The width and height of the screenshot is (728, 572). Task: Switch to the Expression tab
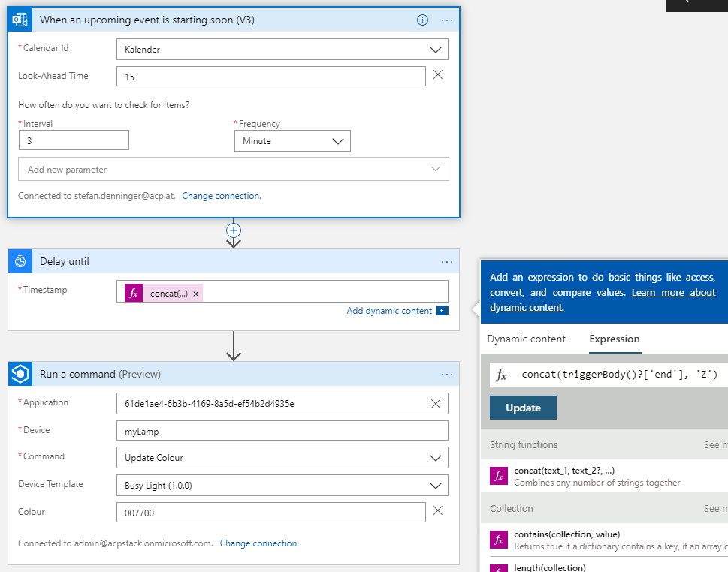click(x=615, y=339)
